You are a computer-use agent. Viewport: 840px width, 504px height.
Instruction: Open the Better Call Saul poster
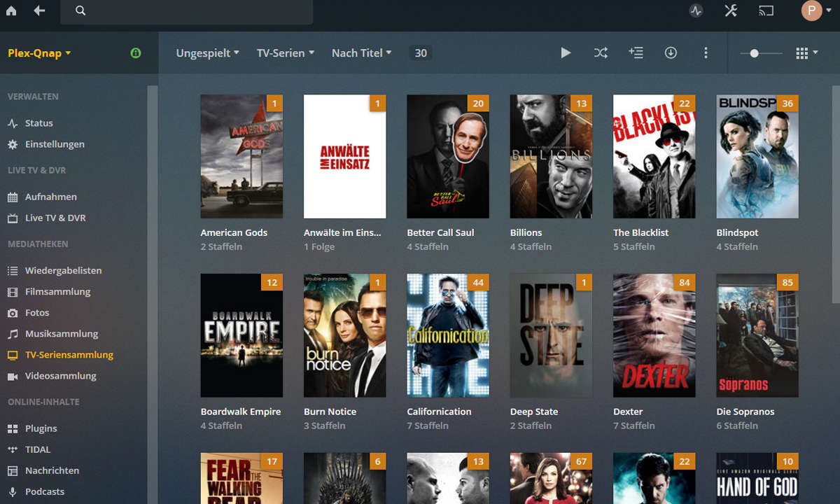[x=448, y=157]
